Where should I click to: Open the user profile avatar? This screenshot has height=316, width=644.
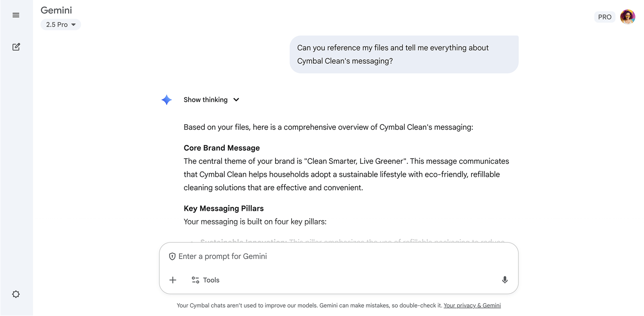pos(628,17)
